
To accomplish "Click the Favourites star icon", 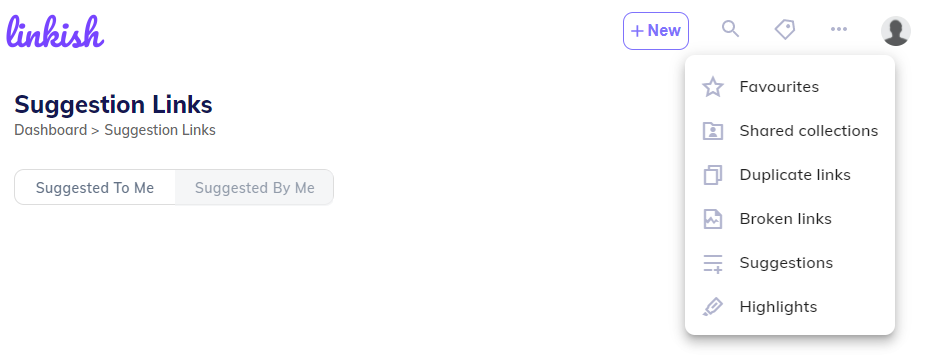I will click(x=712, y=87).
